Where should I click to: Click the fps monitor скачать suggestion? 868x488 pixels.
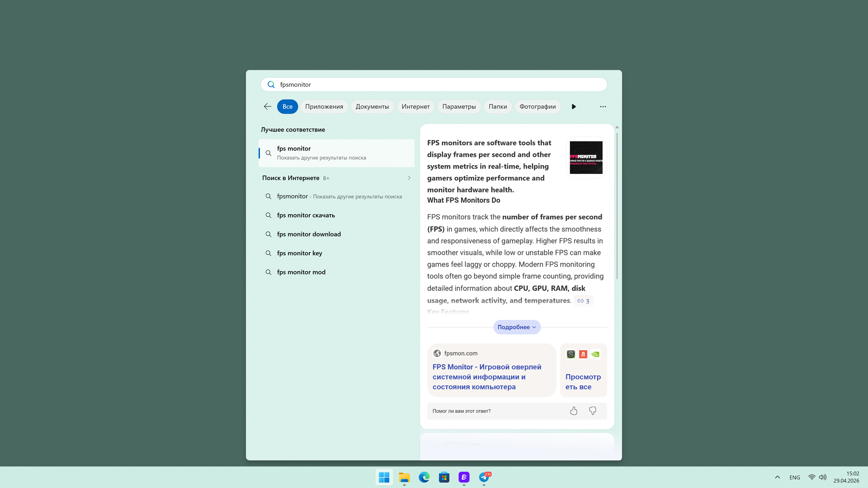(306, 216)
